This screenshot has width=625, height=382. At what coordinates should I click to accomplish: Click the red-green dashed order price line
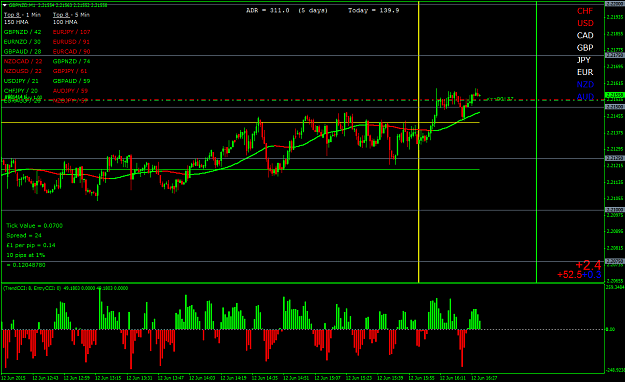[x=303, y=100]
